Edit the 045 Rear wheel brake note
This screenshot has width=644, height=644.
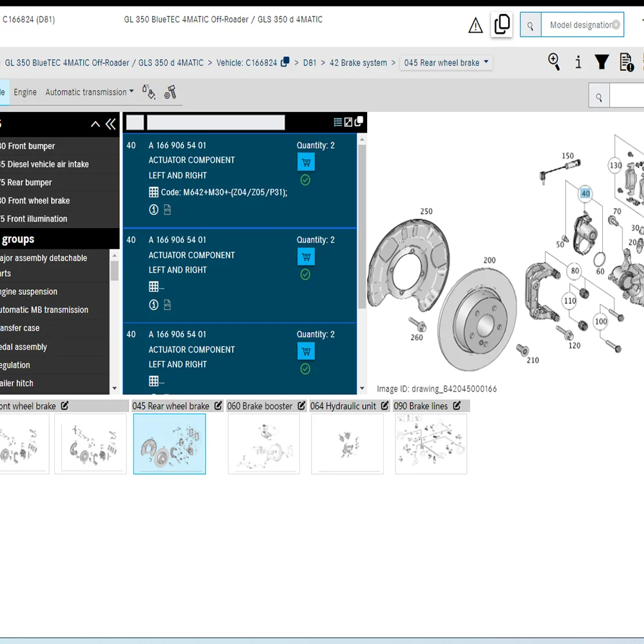218,406
